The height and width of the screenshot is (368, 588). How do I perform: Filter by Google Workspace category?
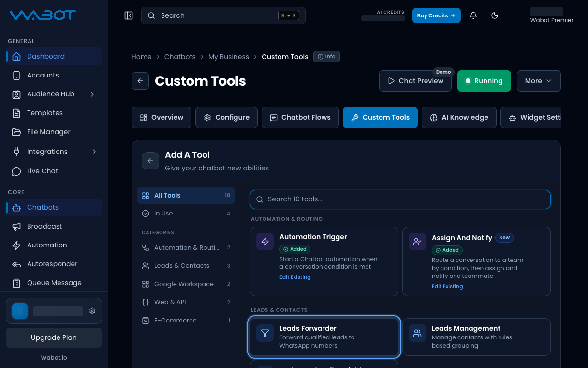click(x=186, y=284)
